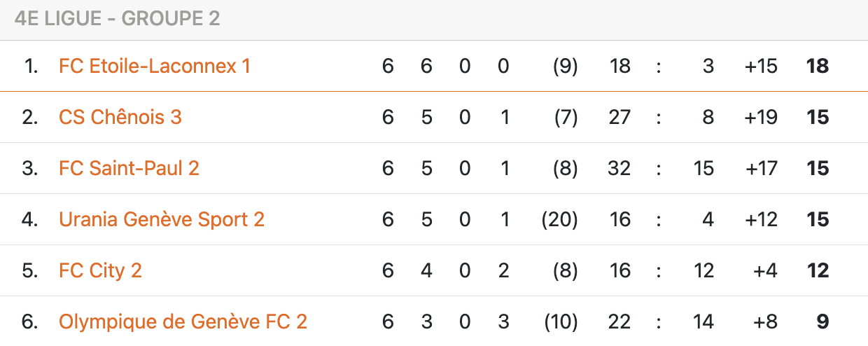Viewport: 868px width, 346px height.
Task: Click the FC Saint-Paul 2 link
Action: pos(129,168)
